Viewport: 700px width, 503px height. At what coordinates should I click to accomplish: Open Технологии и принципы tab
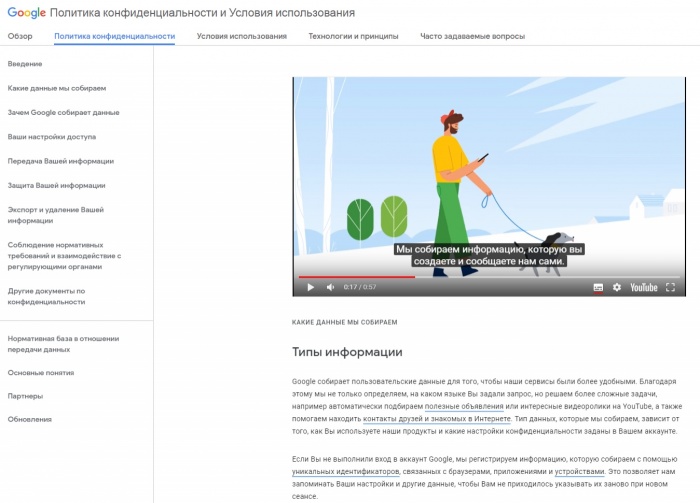pyautogui.click(x=353, y=36)
